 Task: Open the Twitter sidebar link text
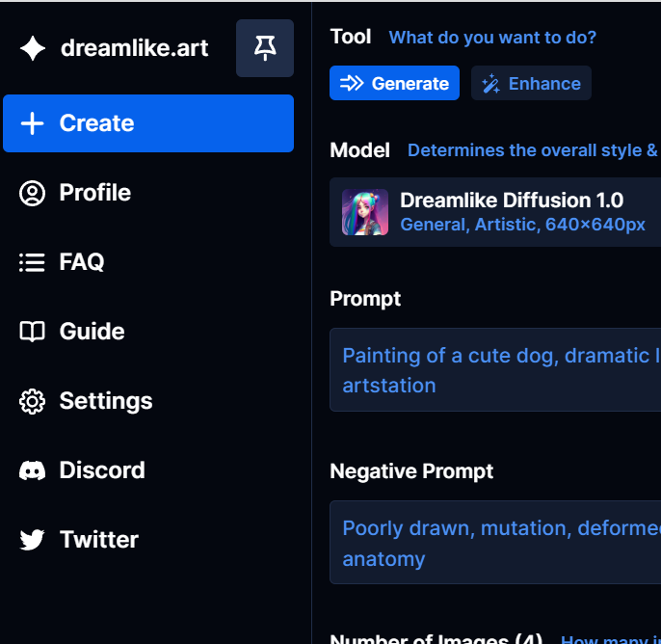[x=99, y=540]
